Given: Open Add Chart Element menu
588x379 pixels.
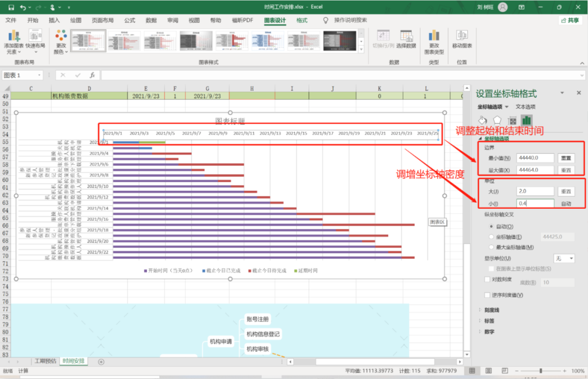Looking at the screenshot, I should pos(14,42).
